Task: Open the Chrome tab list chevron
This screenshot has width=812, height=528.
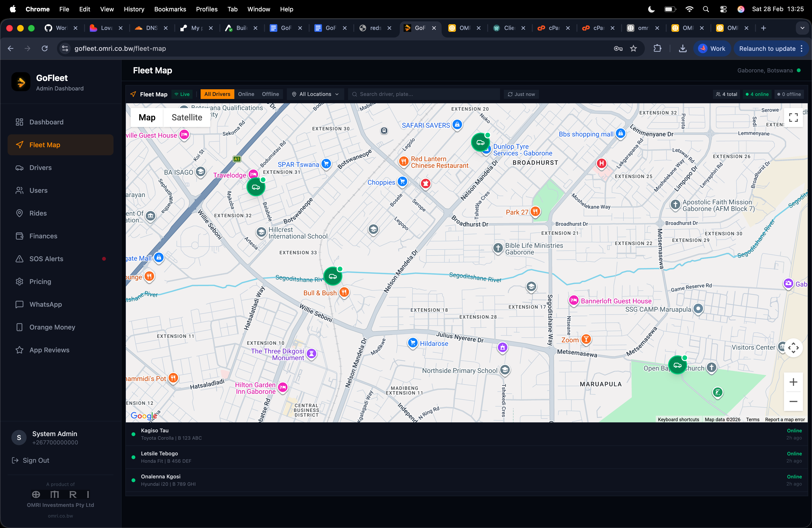Action: (802, 28)
